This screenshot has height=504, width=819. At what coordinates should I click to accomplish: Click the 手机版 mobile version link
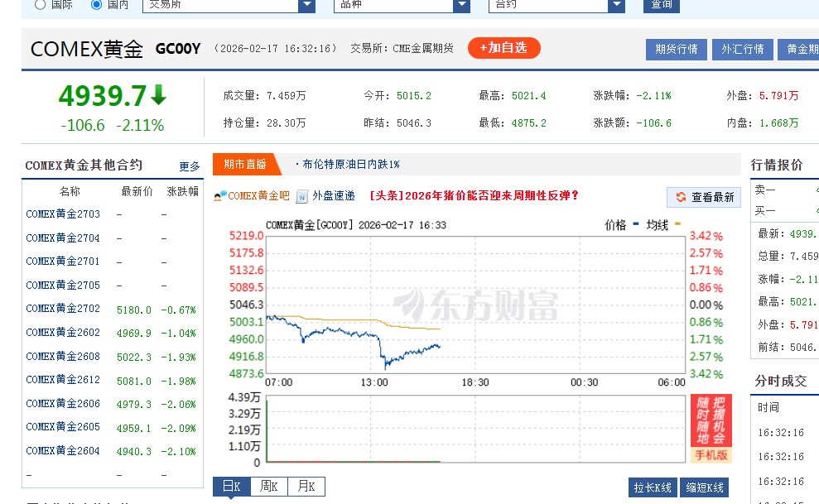711,454
